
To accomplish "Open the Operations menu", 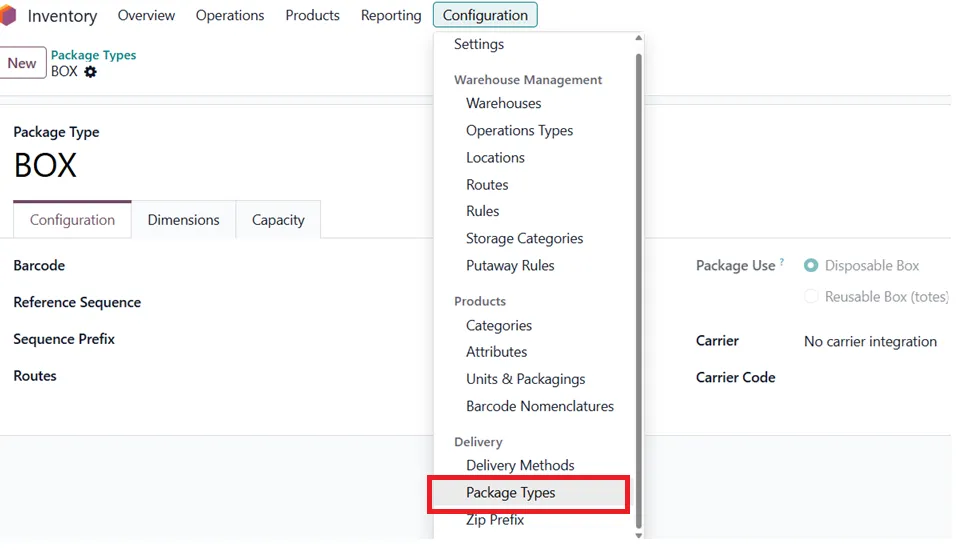I will click(230, 15).
